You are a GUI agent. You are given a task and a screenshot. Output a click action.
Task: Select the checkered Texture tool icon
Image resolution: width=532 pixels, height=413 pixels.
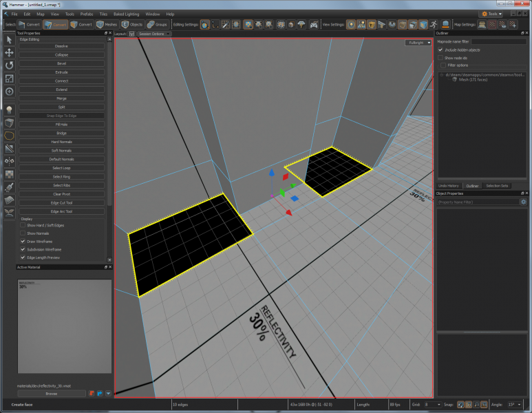coord(9,174)
